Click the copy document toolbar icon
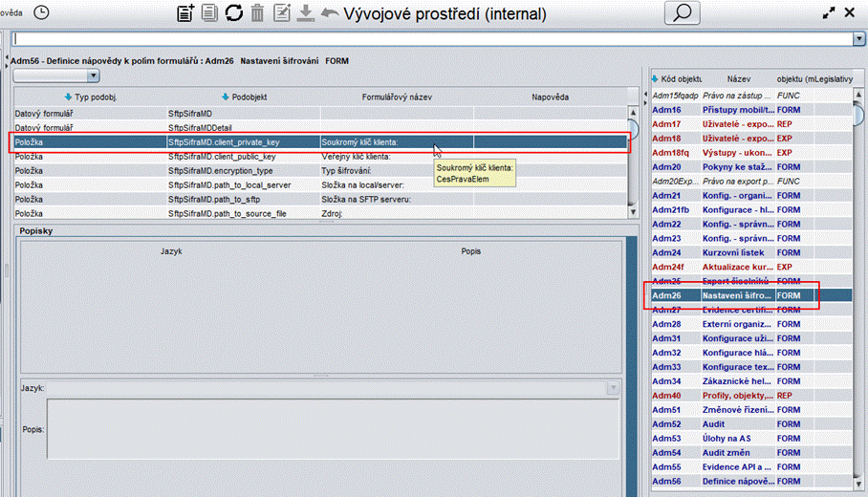This screenshot has height=497, width=868. (209, 13)
